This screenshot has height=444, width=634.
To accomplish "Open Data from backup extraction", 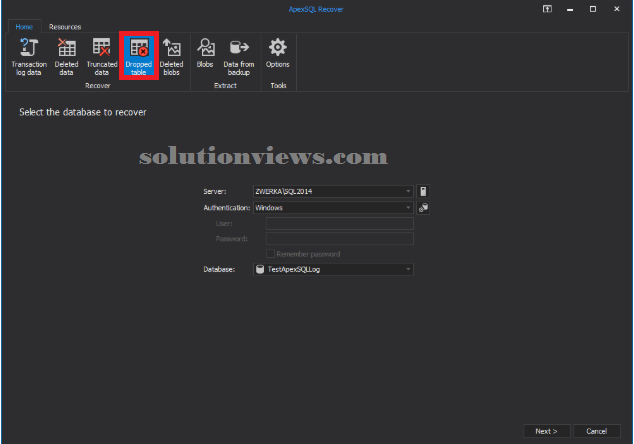I will click(x=239, y=57).
